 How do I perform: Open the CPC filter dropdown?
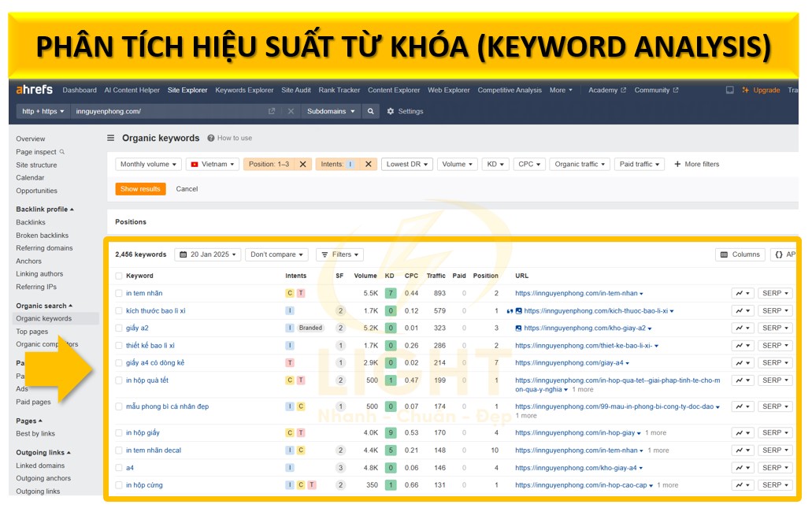[529, 164]
